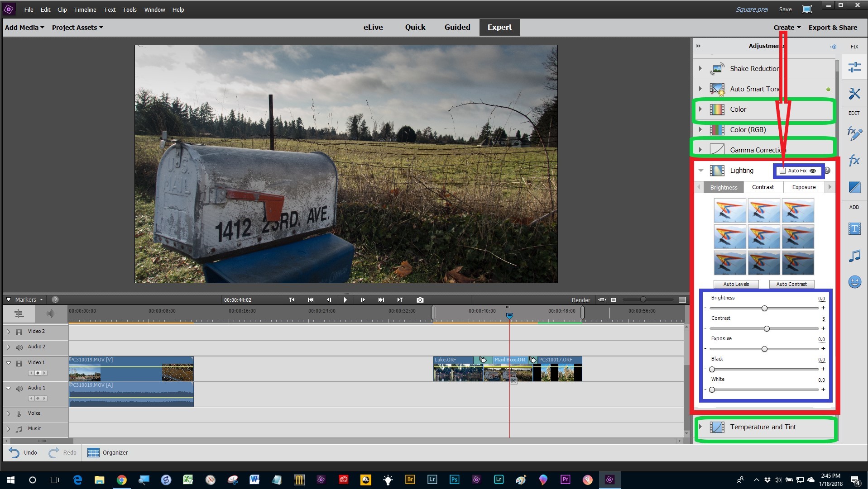Open the Transitions panel icon
The height and width of the screenshot is (489, 868).
point(854,187)
